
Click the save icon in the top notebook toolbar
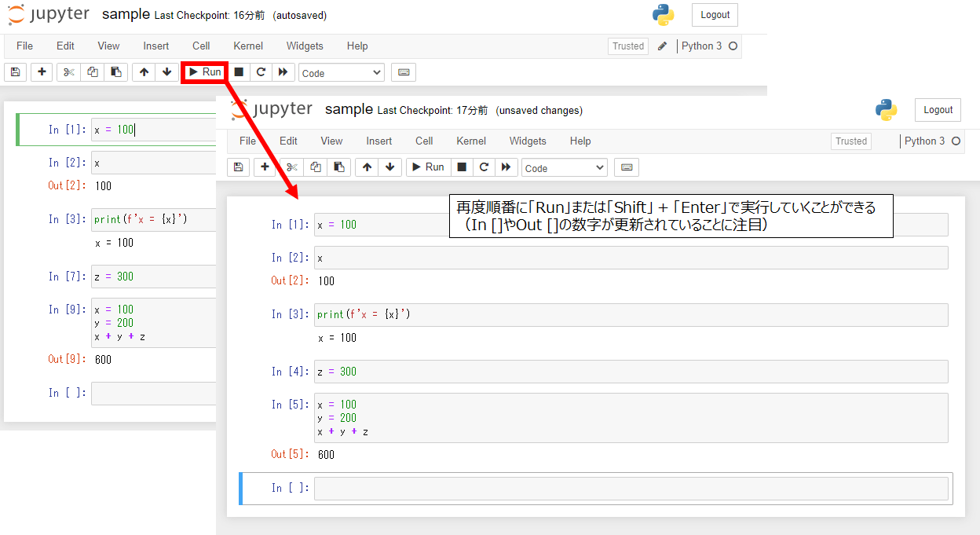coord(15,72)
